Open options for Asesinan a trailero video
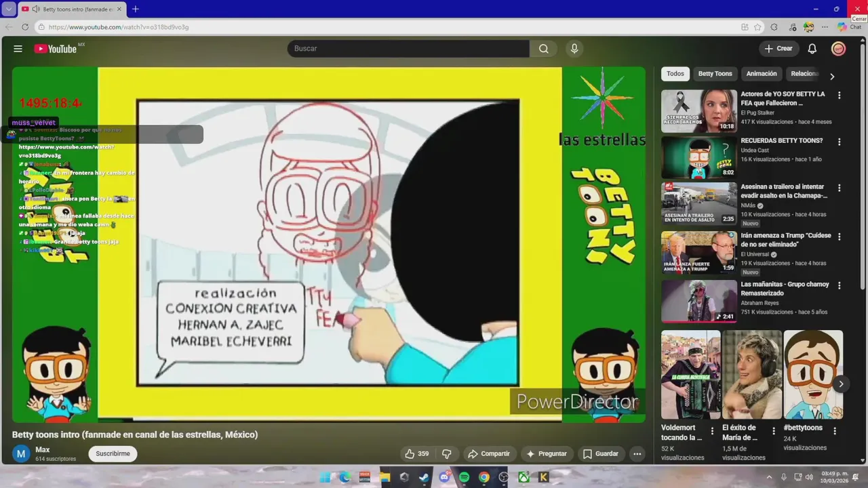This screenshot has height=488, width=868. (839, 188)
